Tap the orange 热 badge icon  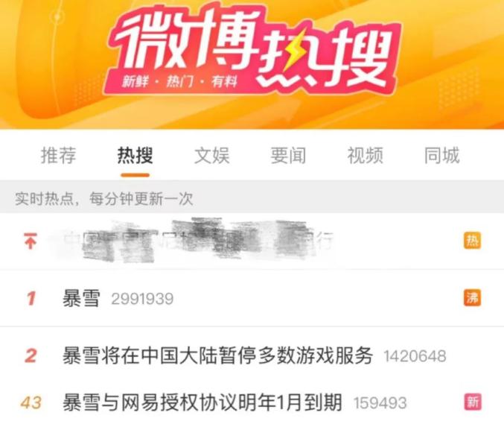click(472, 241)
